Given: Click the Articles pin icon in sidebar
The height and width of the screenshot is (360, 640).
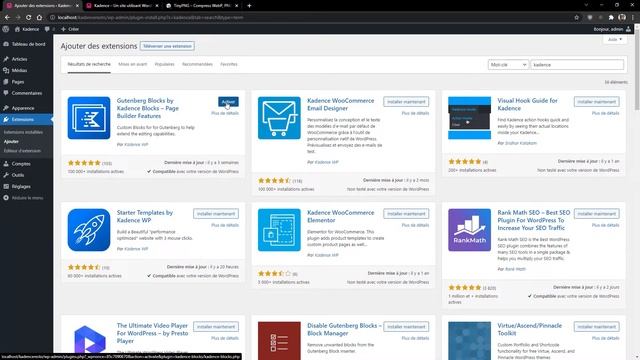Looking at the screenshot, I should [6, 59].
